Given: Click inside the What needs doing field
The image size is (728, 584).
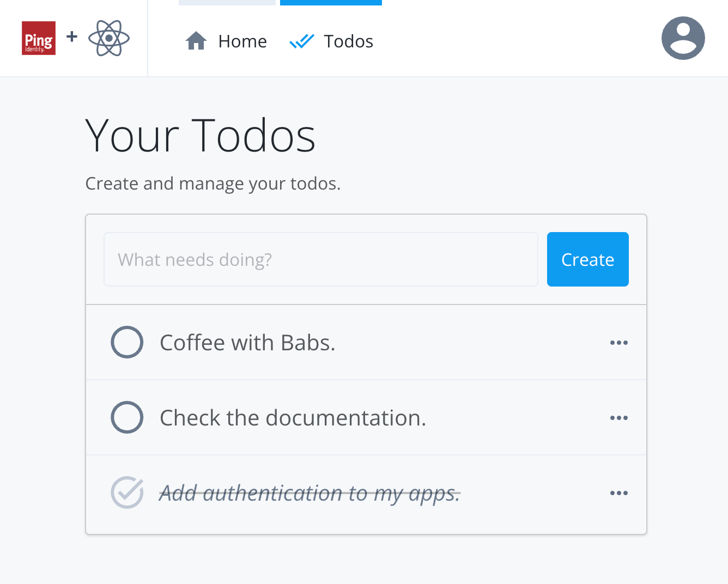Looking at the screenshot, I should point(320,259).
